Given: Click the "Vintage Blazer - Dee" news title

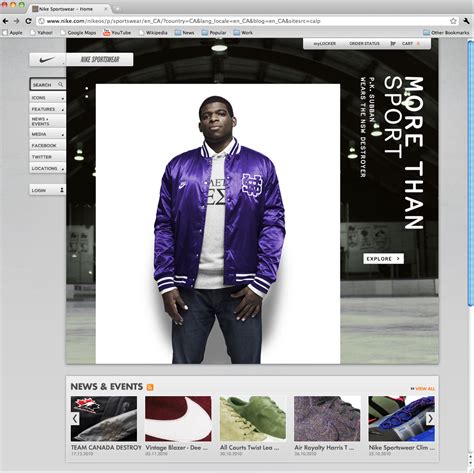Looking at the screenshot, I should click(x=177, y=448).
